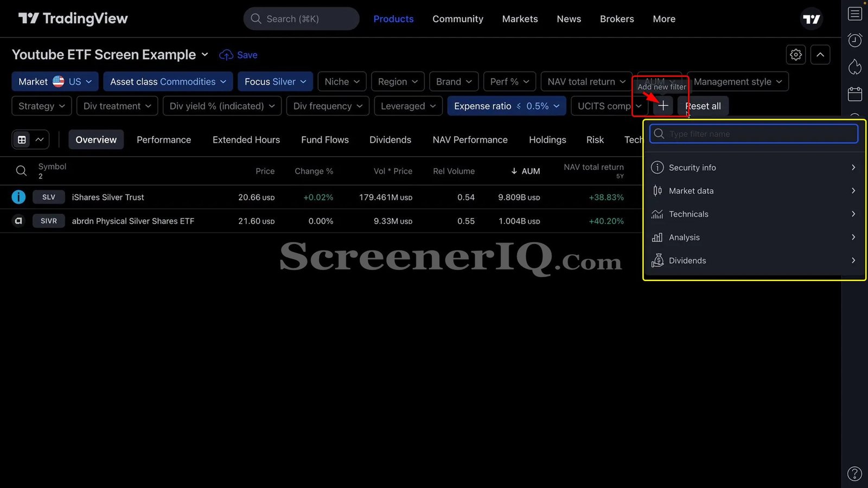Switch to the Performance tab
Screen dimensions: 868x488
(x=164, y=139)
